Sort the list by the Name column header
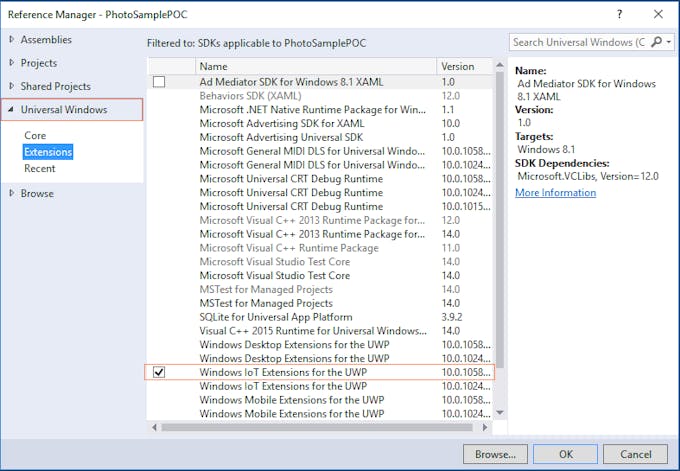 click(x=316, y=66)
